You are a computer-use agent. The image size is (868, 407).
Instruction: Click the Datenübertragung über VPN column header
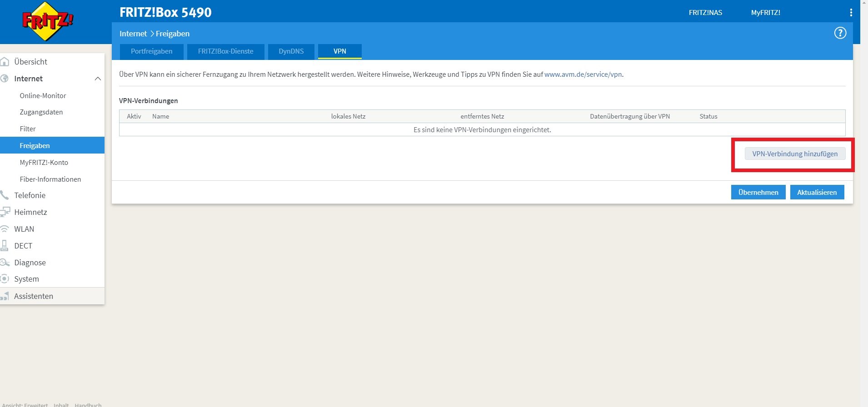point(630,116)
